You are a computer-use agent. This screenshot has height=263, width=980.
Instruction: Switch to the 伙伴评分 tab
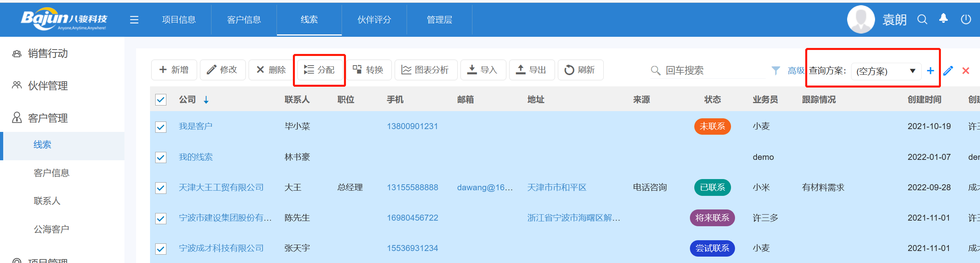[374, 20]
